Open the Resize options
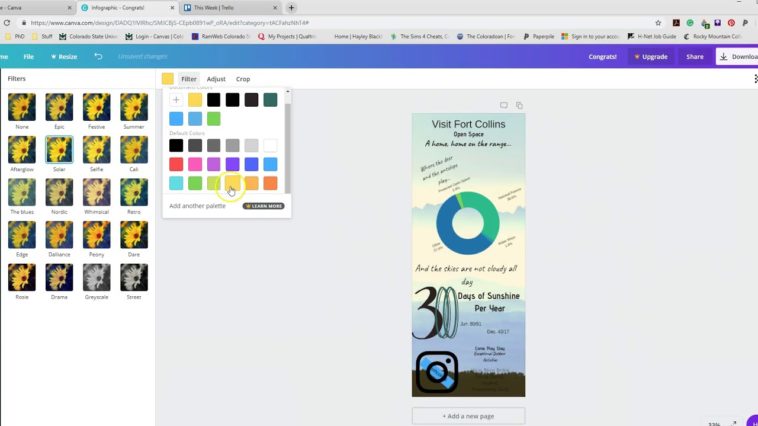The height and width of the screenshot is (426, 758). (64, 57)
